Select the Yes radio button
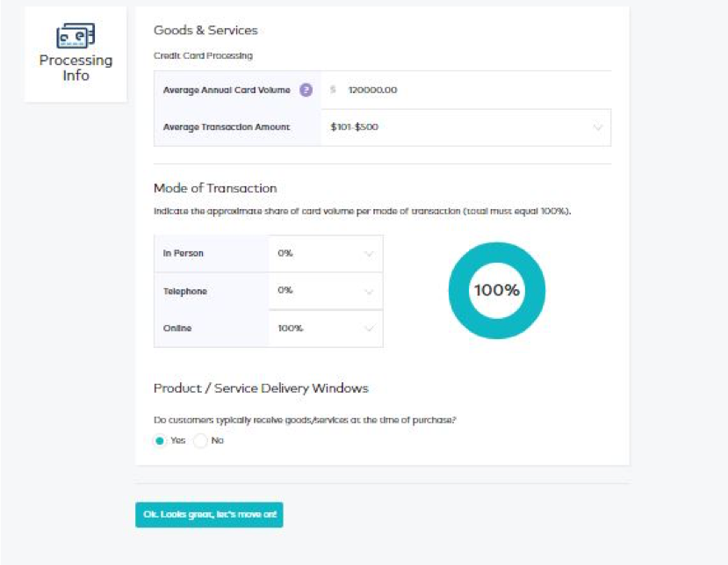 pyautogui.click(x=159, y=440)
